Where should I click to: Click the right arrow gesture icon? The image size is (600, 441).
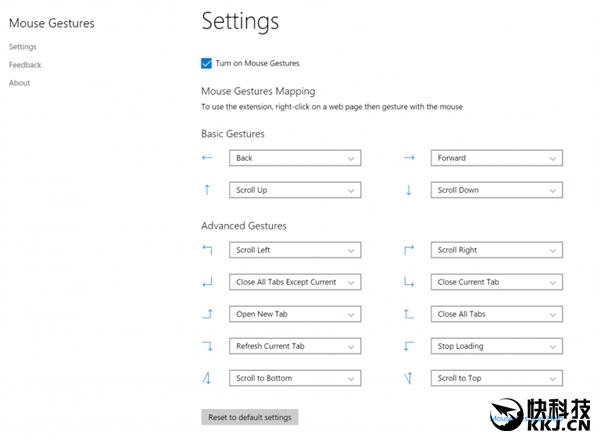(409, 158)
